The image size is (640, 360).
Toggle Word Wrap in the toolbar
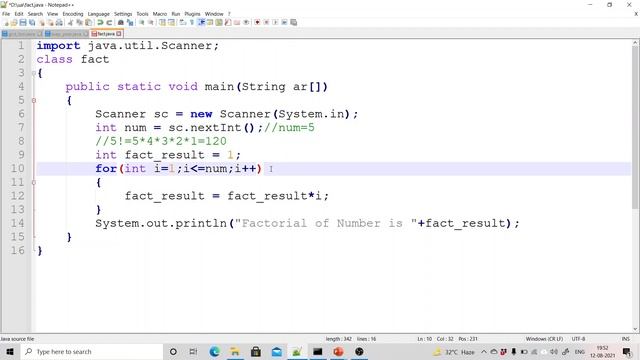[182, 22]
